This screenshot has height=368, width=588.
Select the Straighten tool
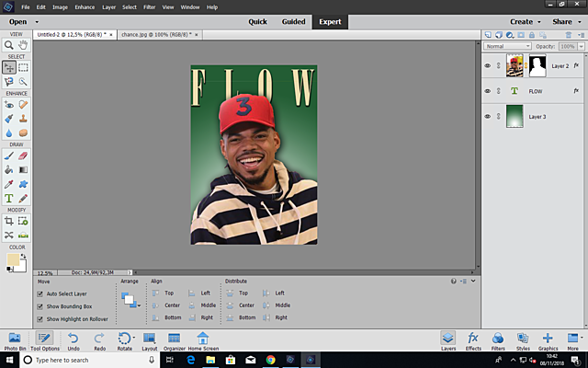(23, 236)
